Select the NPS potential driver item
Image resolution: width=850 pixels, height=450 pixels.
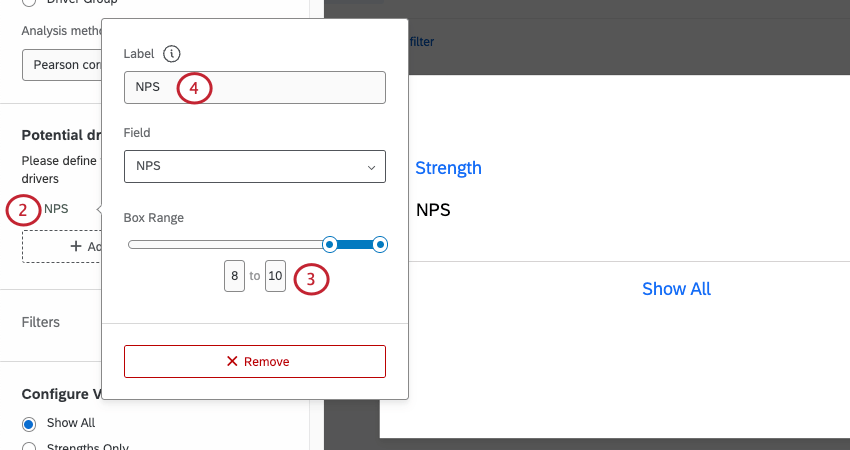click(57, 209)
